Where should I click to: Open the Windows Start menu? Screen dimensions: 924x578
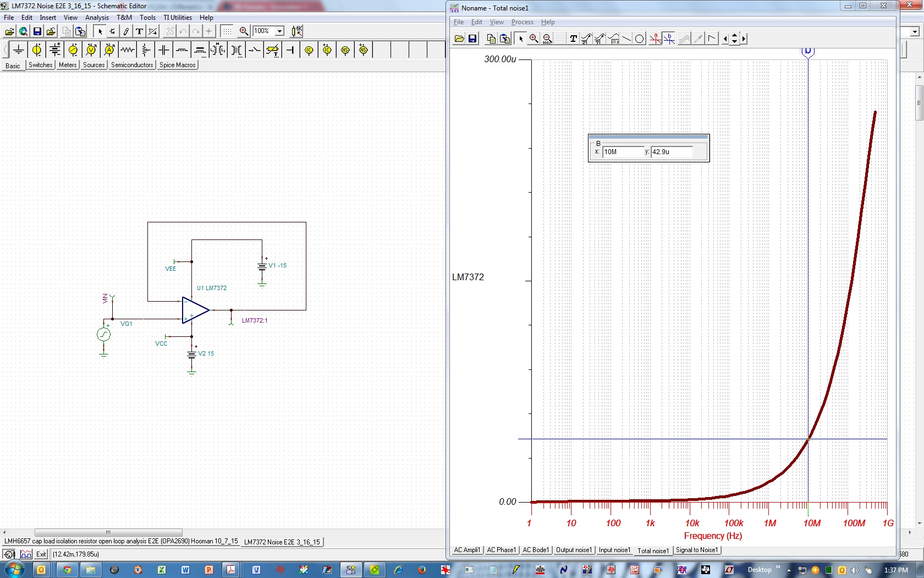coord(14,570)
